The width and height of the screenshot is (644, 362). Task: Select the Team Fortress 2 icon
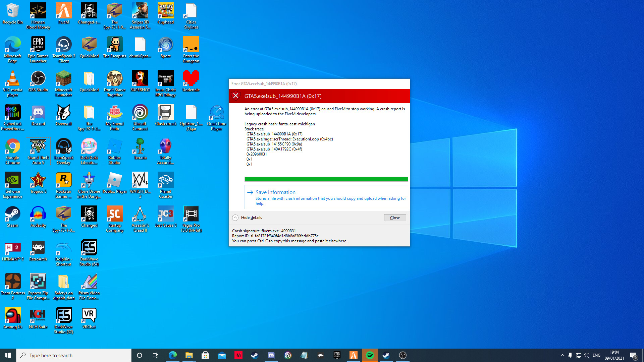coord(13,287)
